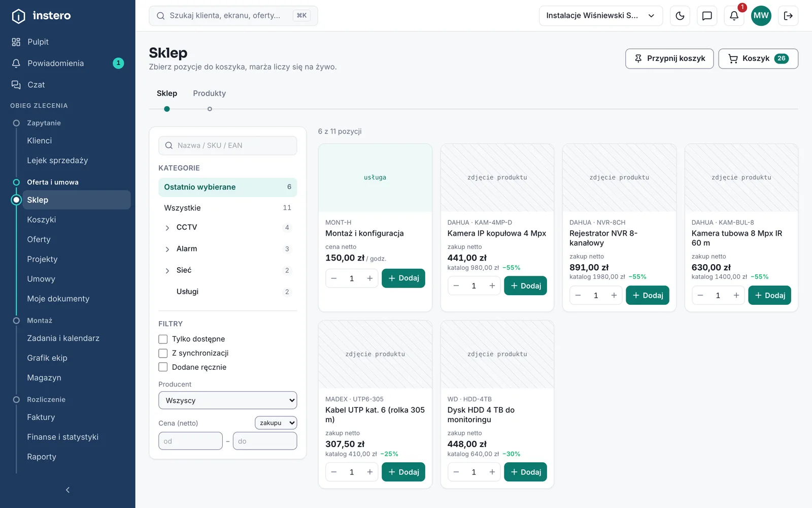Screen dimensions: 812x508
Task: Click the Przypnij koszyk button
Action: tap(669, 58)
